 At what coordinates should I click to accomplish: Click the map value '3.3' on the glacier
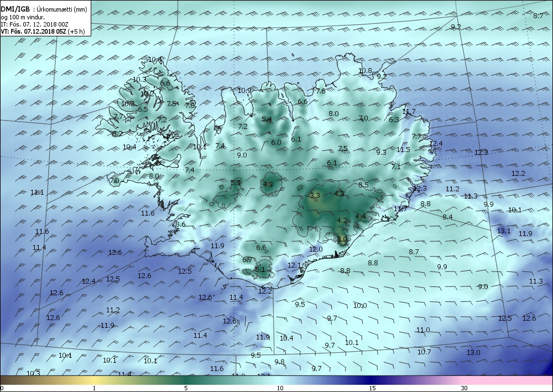click(315, 195)
